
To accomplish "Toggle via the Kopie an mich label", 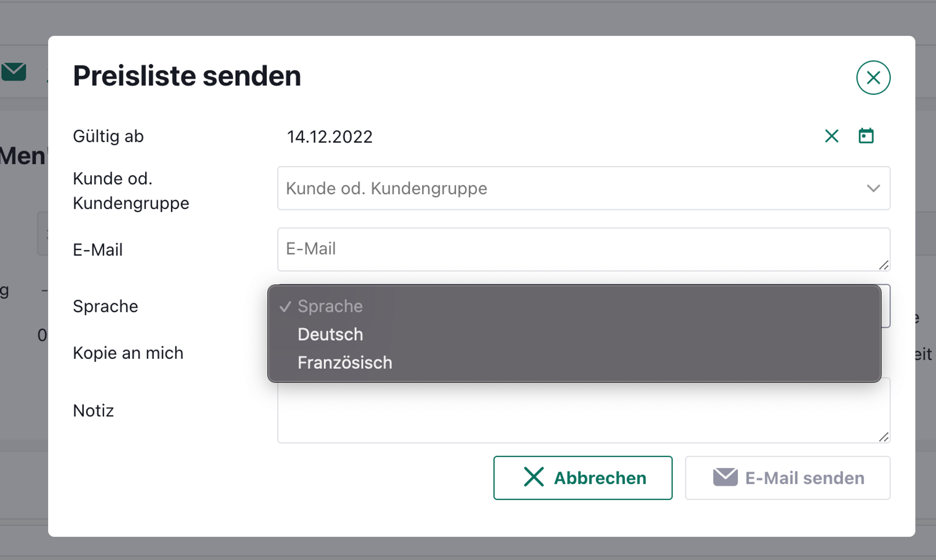I will 128,353.
